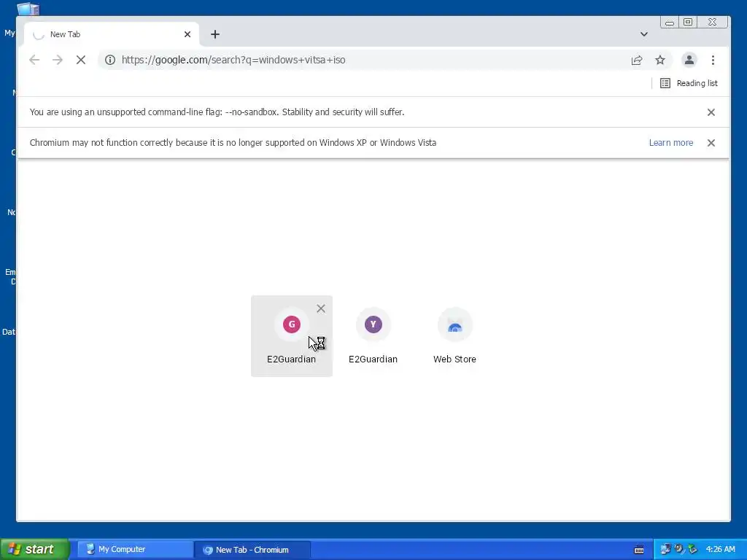
Task: Stop loading with the X button
Action: (81, 60)
